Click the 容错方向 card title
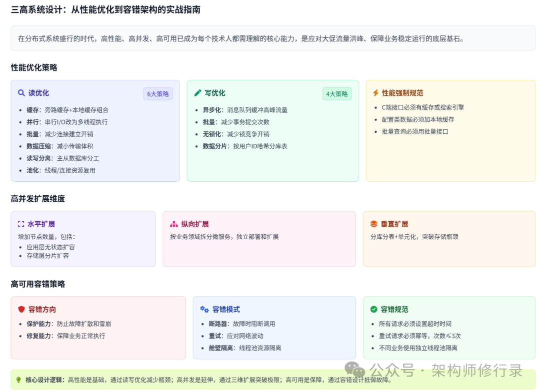The image size is (540, 392). 42,310
